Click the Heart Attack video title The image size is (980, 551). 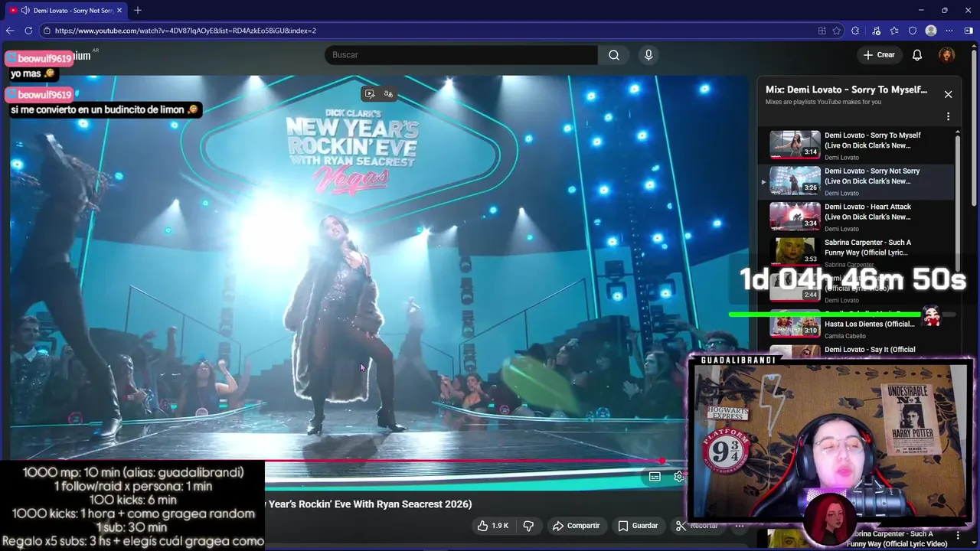867,212
